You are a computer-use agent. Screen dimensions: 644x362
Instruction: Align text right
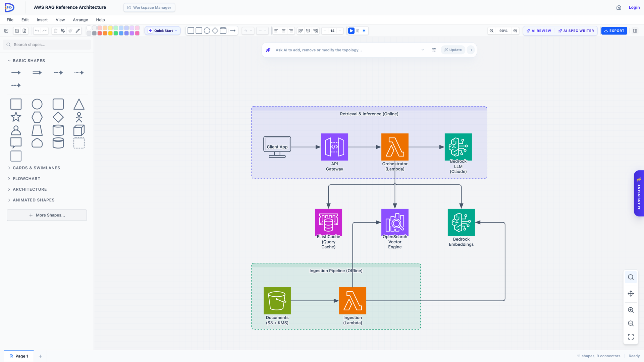[x=291, y=31]
